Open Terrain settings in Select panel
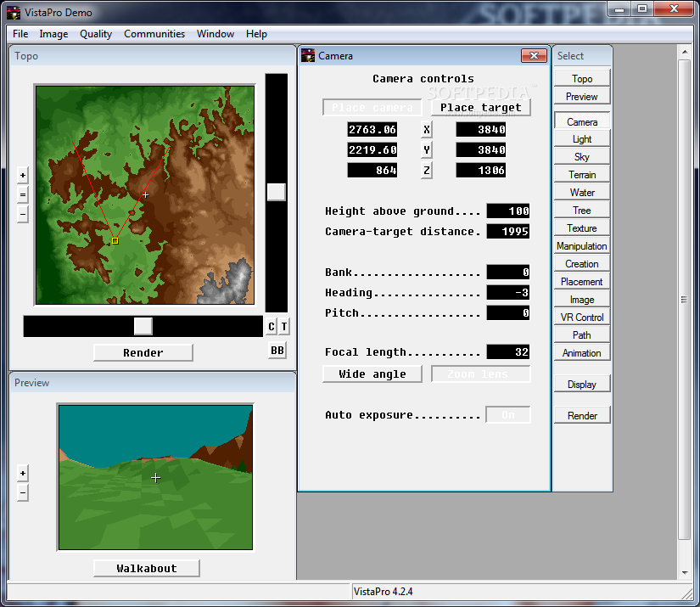The image size is (700, 607). [x=582, y=175]
